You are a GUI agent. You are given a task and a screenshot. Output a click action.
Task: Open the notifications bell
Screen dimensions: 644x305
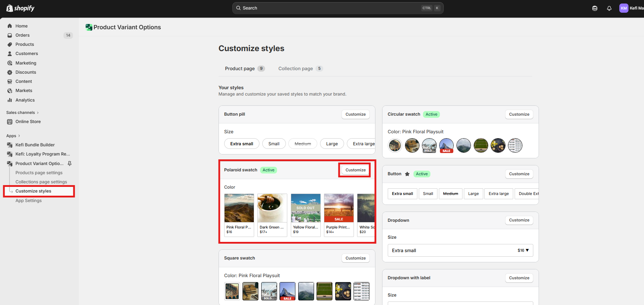609,8
